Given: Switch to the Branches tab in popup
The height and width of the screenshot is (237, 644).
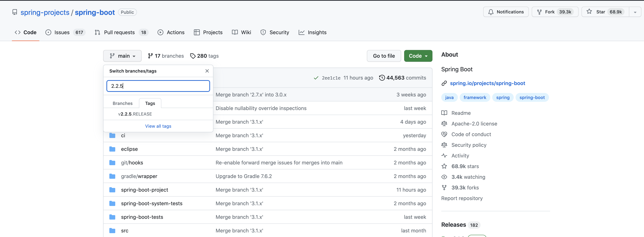Looking at the screenshot, I should [123, 103].
